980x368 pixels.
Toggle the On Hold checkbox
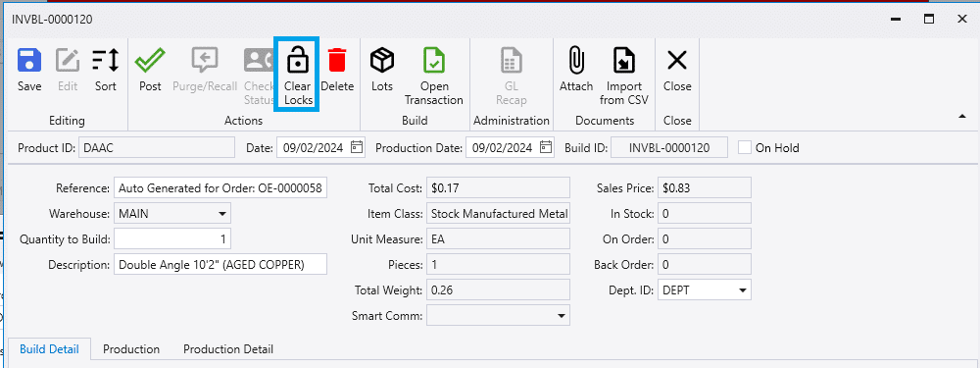point(745,148)
